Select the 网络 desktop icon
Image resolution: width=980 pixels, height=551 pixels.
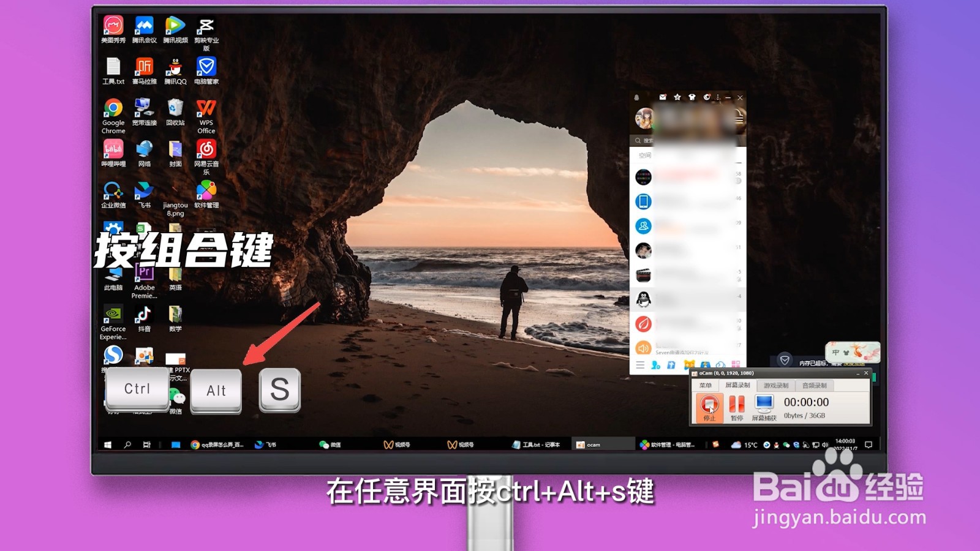(x=145, y=154)
